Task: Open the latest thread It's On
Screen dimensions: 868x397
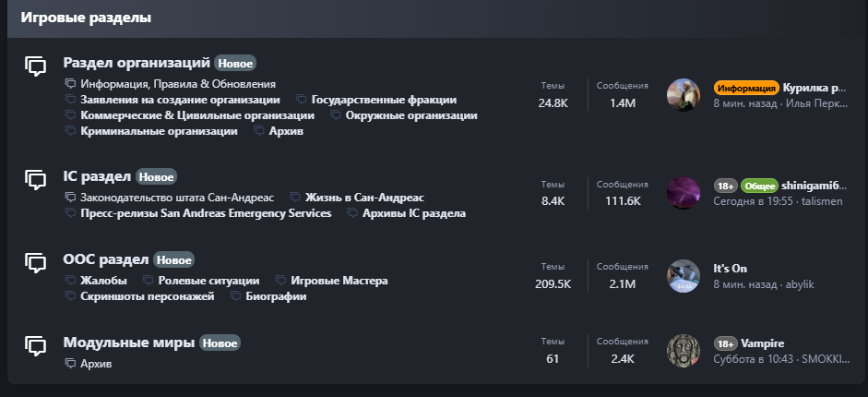Action: pyautogui.click(x=730, y=269)
